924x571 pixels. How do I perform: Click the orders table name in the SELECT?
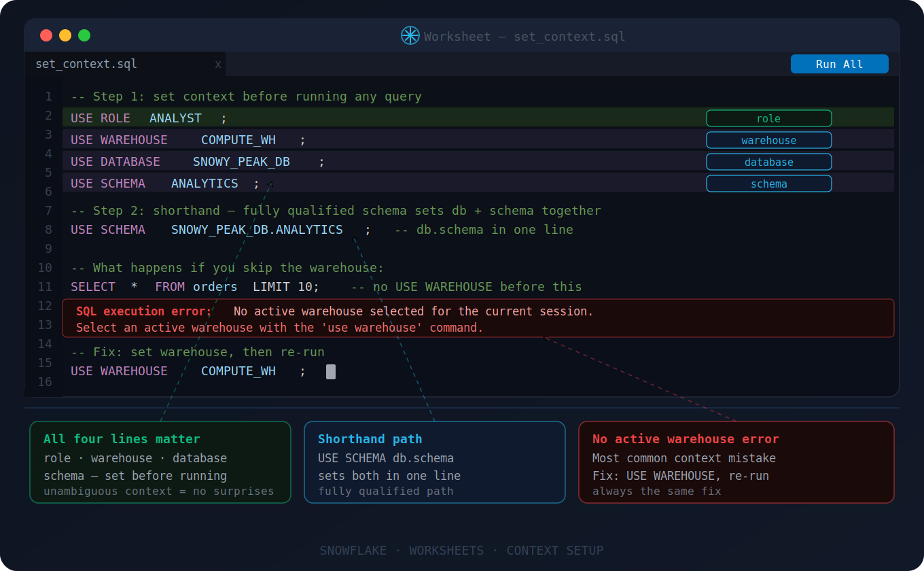click(x=215, y=287)
